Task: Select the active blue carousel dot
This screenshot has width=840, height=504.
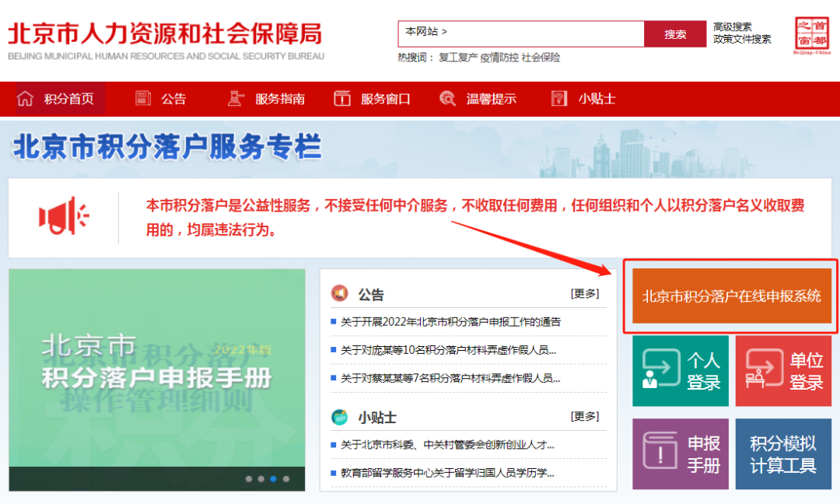Action: tap(273, 479)
